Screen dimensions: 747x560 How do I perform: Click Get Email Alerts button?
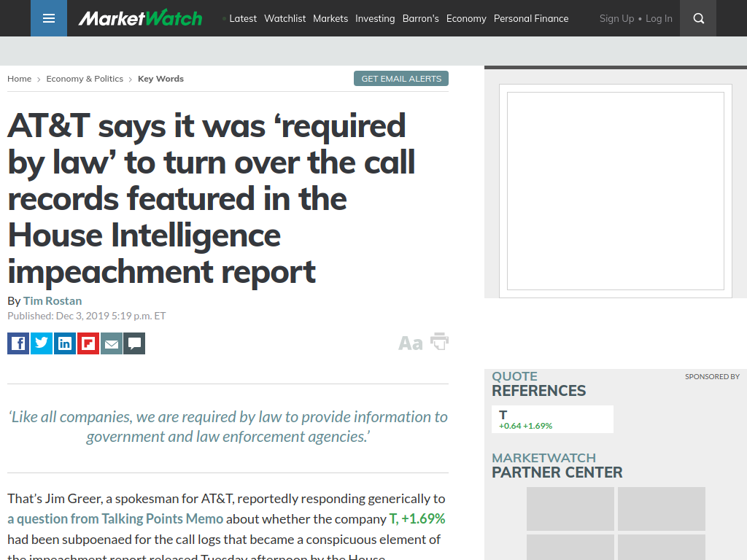[x=401, y=79]
